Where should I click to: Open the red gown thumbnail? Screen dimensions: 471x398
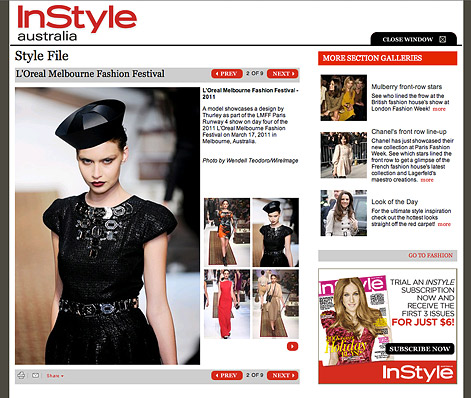[227, 304]
